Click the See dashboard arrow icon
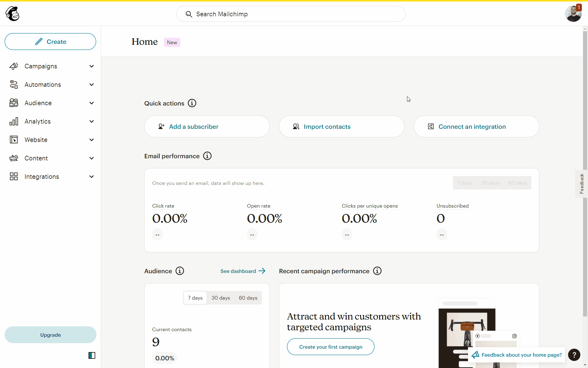Screen dimensions: 588x368 coord(262,271)
